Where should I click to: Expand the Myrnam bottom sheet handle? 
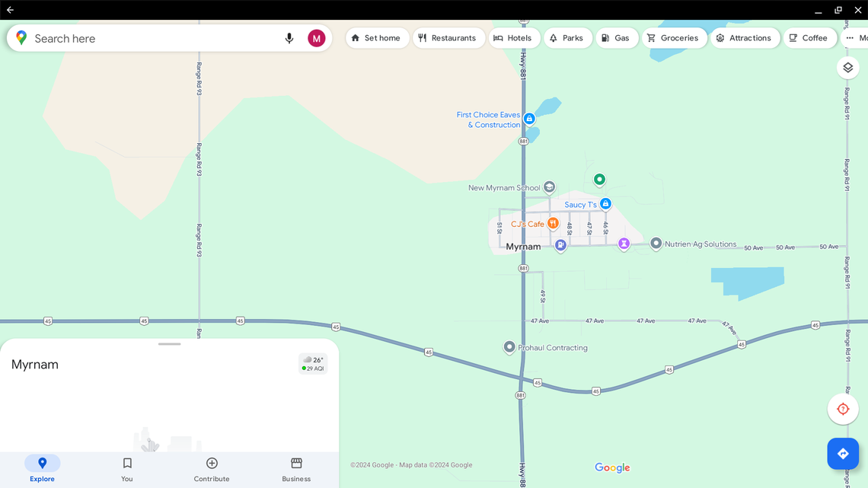point(169,344)
